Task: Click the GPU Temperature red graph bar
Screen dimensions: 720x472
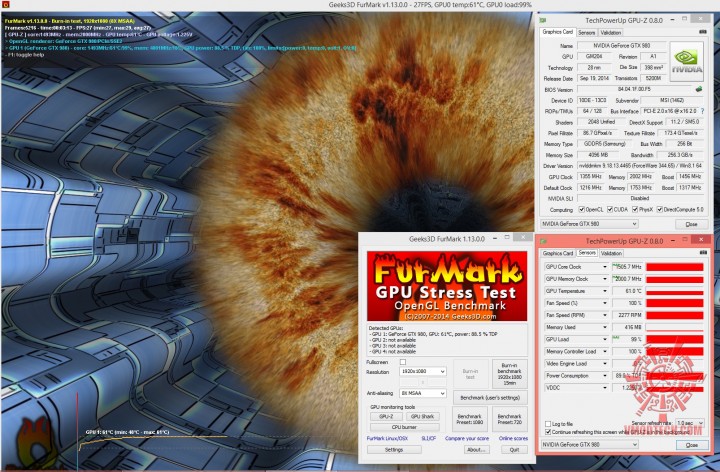Action: point(675,291)
